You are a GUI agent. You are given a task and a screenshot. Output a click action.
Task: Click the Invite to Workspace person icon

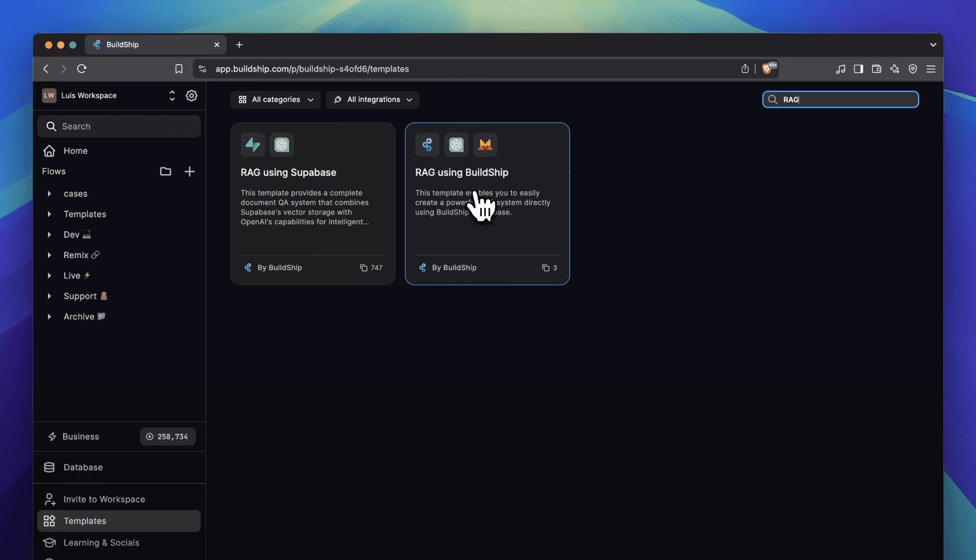click(x=50, y=499)
